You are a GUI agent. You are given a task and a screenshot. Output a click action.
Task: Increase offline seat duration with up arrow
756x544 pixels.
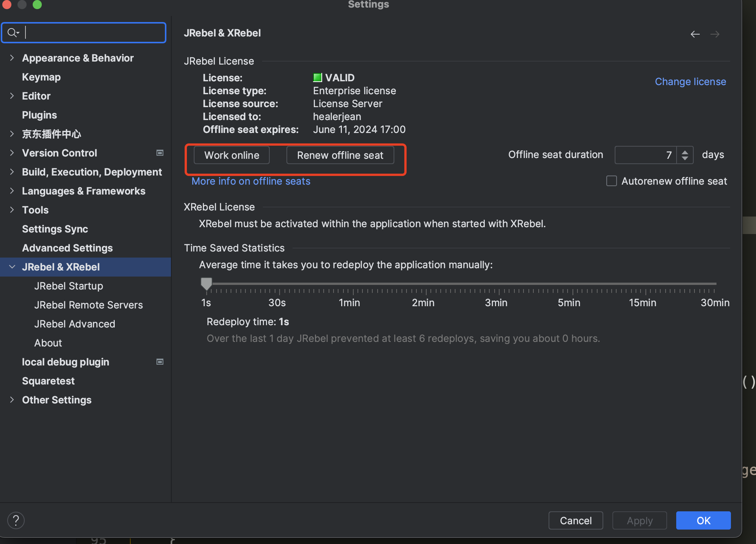tap(685, 152)
